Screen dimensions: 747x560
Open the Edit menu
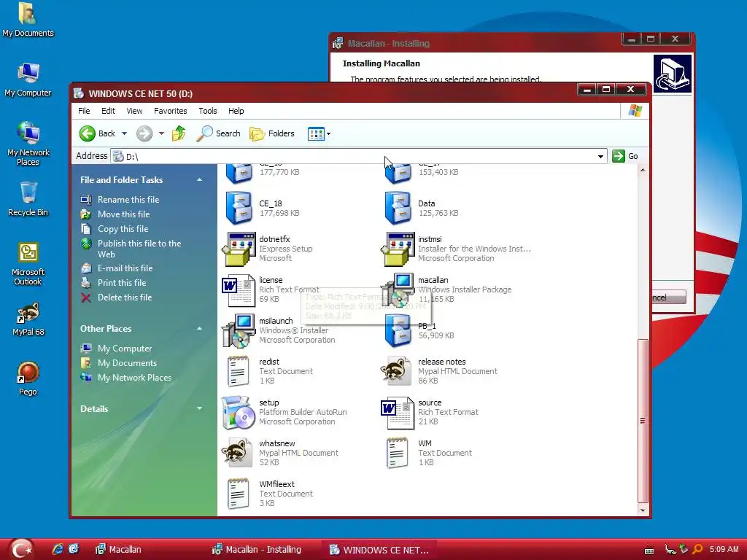108,111
